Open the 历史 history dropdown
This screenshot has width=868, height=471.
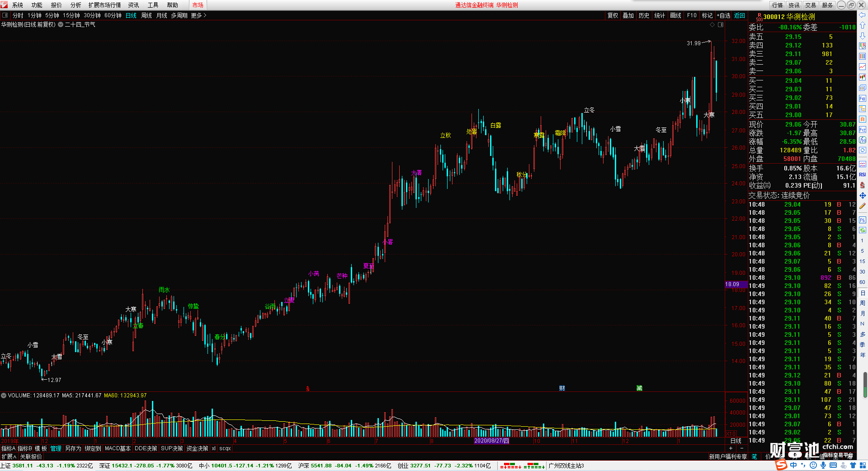pyautogui.click(x=644, y=15)
